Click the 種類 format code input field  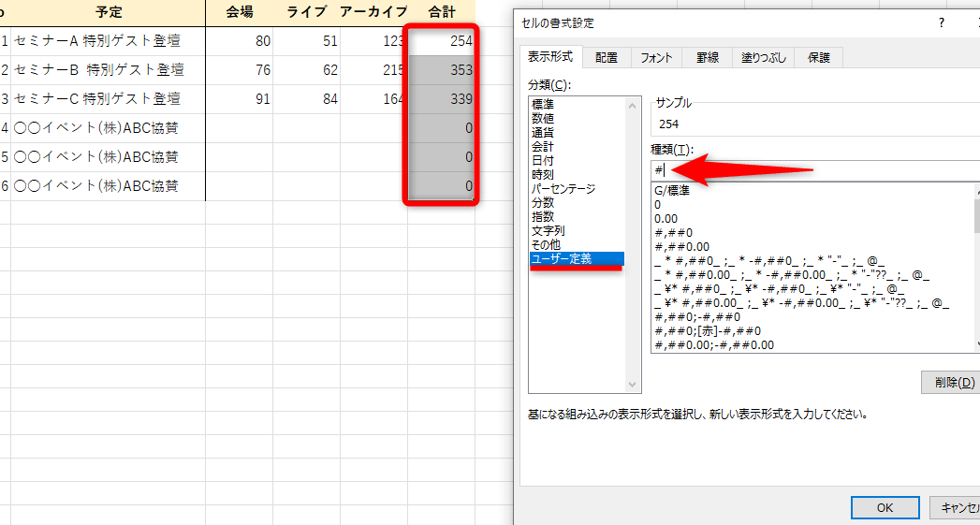click(x=815, y=168)
